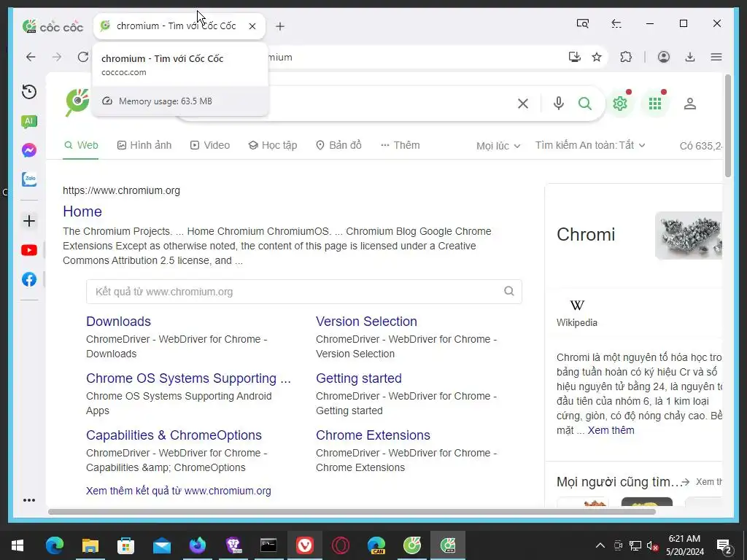Open Microsoft Edge from taskbar

tap(54, 545)
